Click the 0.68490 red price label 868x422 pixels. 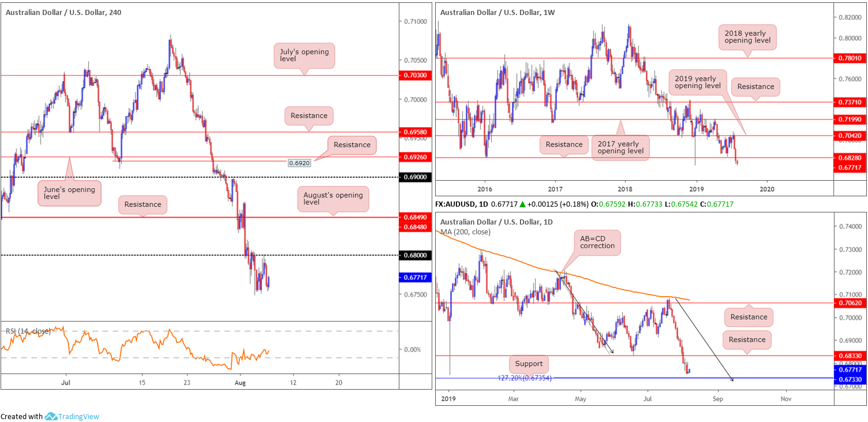[x=415, y=217]
